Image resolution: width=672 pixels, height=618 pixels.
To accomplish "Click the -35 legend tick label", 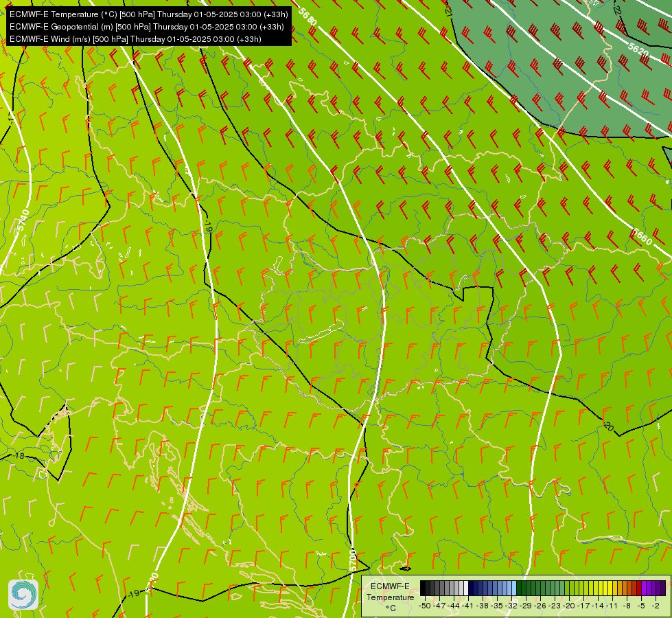I will click(x=497, y=606).
